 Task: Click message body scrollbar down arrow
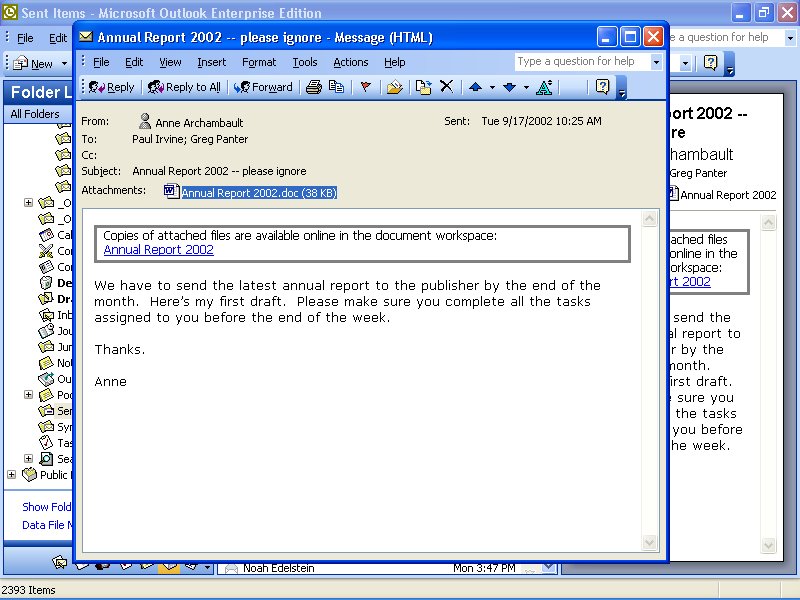coord(650,543)
